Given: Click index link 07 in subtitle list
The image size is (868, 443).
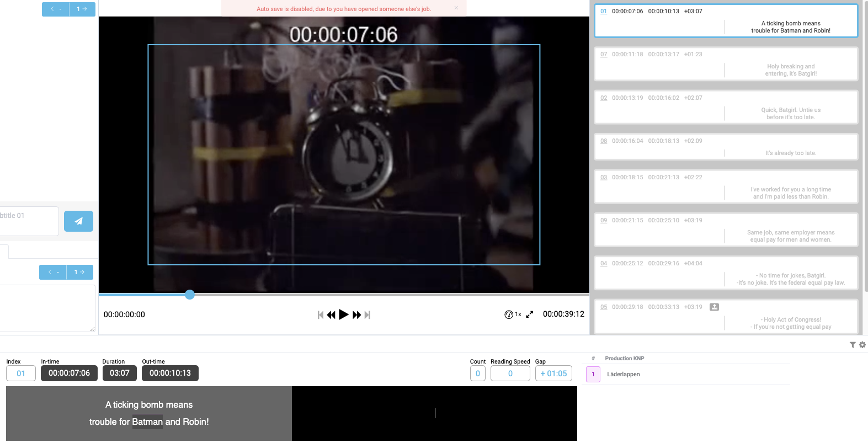Looking at the screenshot, I should 604,55.
